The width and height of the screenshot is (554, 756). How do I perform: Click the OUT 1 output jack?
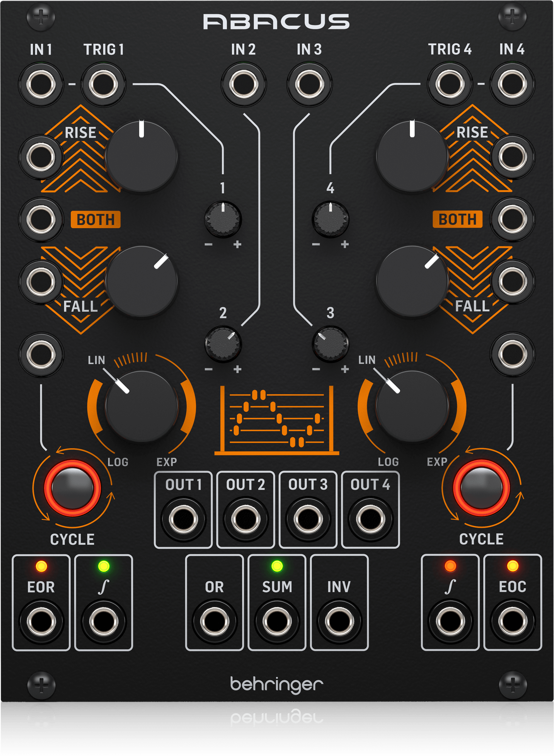tap(183, 519)
